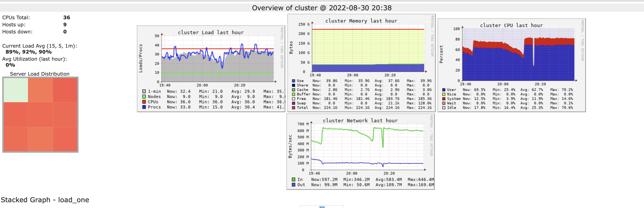
Task: Click the network In green swatch
Action: point(294,180)
